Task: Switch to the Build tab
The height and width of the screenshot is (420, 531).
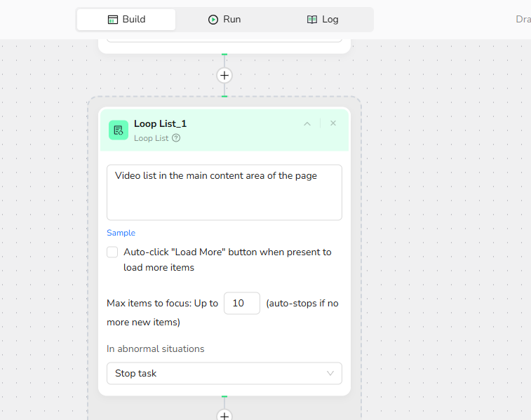Action: point(126,20)
